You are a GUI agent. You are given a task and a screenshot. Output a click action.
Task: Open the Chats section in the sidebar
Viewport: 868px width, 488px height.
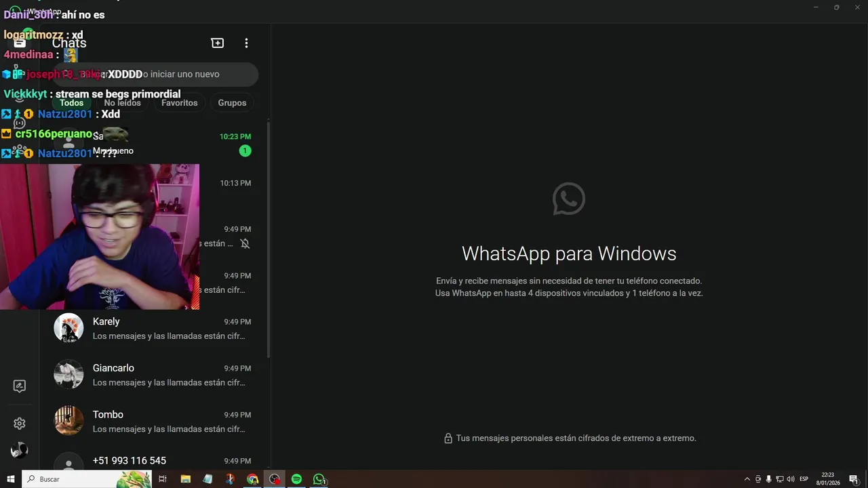tap(20, 43)
